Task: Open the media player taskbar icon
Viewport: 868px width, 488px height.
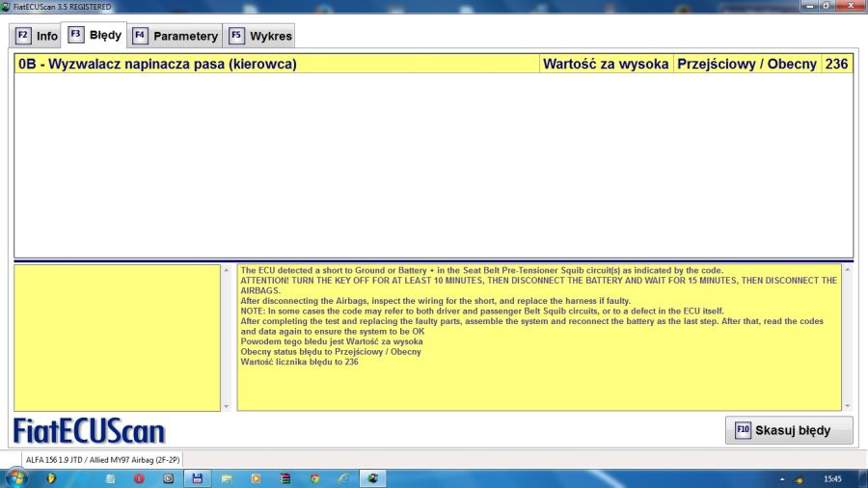Action: [256, 478]
